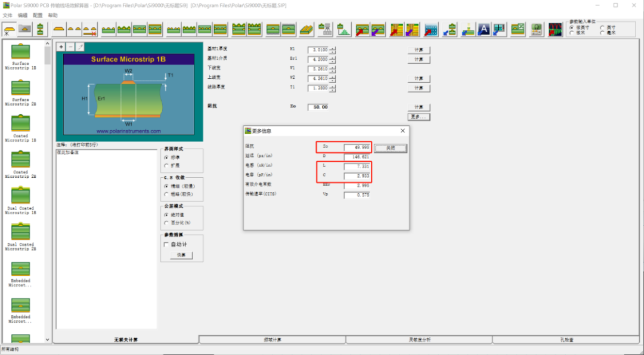Click the blue grid icon with red arrow

[431, 30]
